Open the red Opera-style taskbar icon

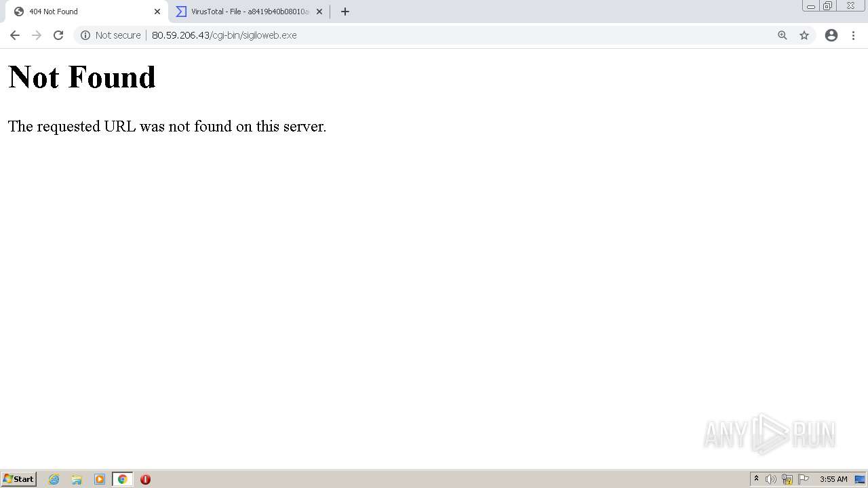point(145,479)
